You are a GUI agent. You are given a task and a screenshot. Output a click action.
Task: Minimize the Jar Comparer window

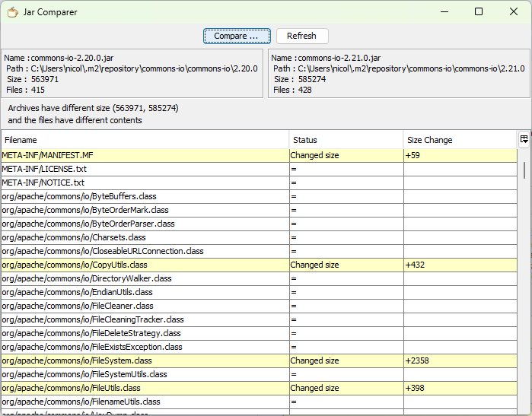(444, 12)
